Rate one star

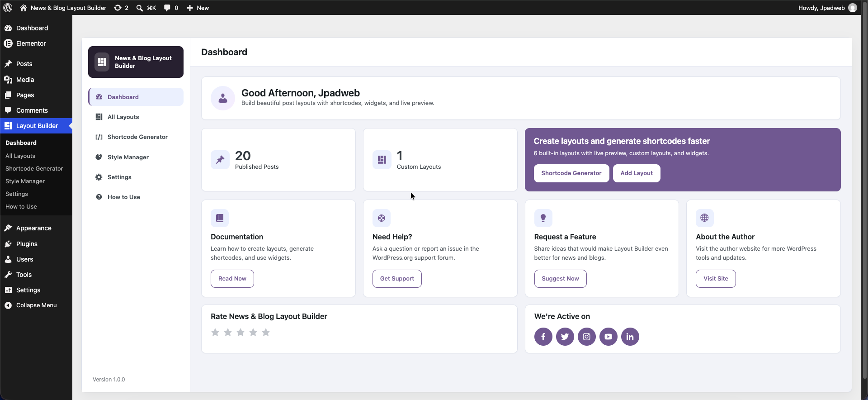click(215, 333)
